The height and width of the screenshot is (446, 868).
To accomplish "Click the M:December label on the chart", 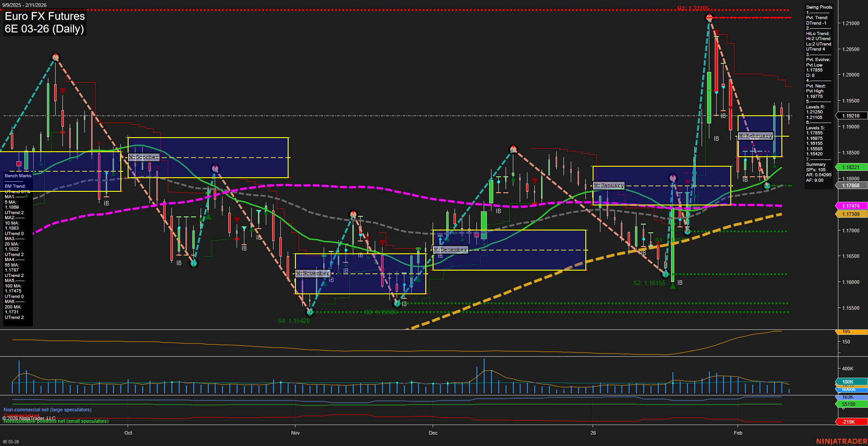I will (x=450, y=249).
